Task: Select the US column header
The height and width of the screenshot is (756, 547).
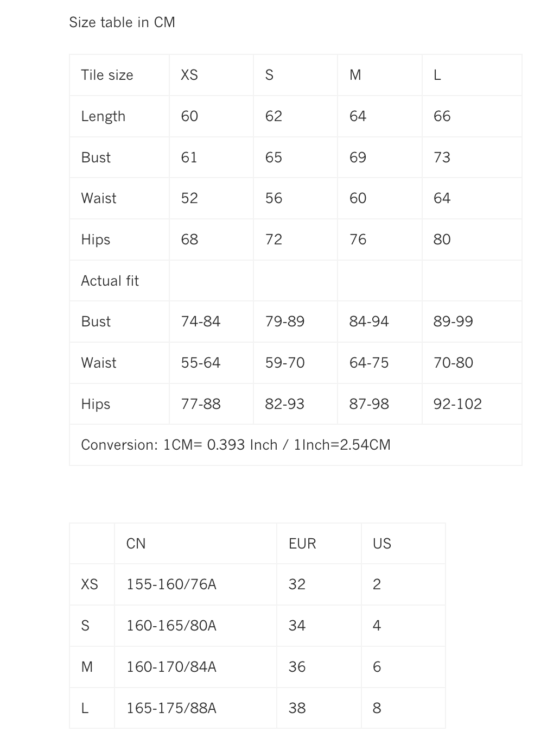Action: pos(382,544)
